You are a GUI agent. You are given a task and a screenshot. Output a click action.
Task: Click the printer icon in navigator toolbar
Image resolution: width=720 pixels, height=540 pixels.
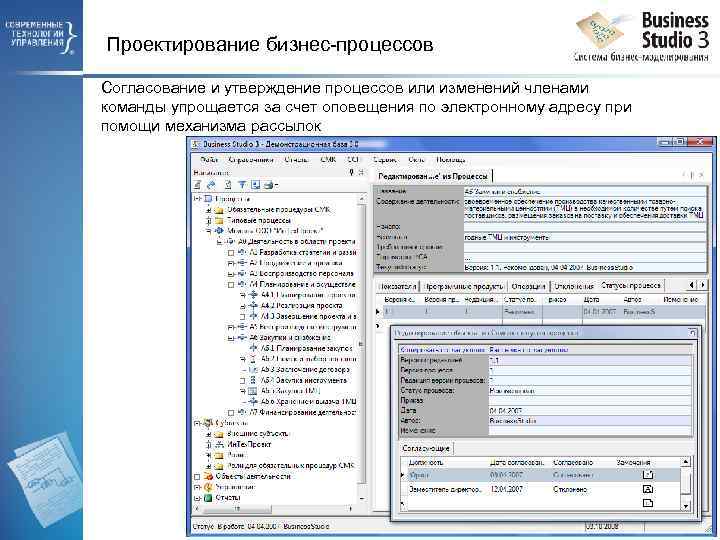(269, 185)
